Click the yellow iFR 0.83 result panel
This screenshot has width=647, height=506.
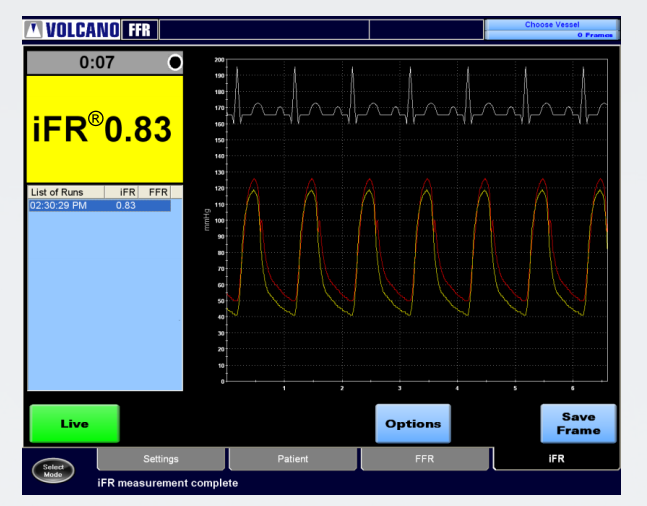[x=105, y=128]
